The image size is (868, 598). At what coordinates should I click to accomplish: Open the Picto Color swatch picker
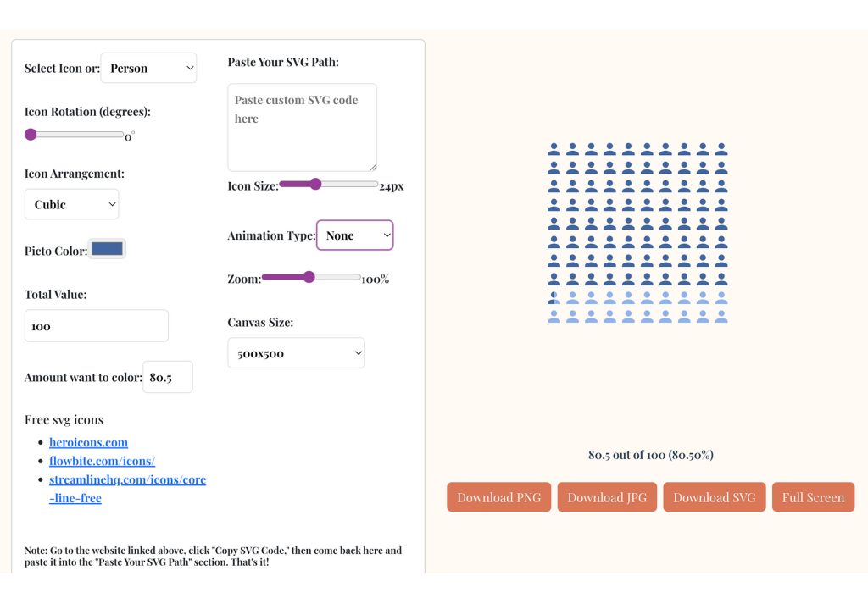[107, 249]
